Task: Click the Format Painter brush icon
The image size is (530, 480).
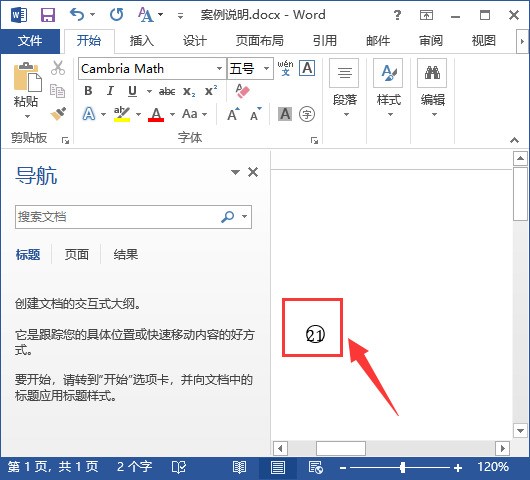Action: (x=58, y=114)
